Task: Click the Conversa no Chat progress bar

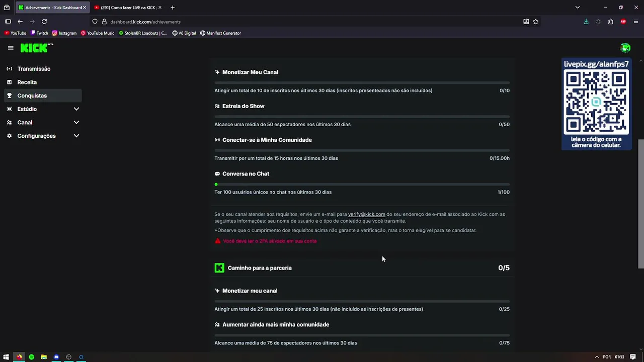Action: click(x=362, y=185)
